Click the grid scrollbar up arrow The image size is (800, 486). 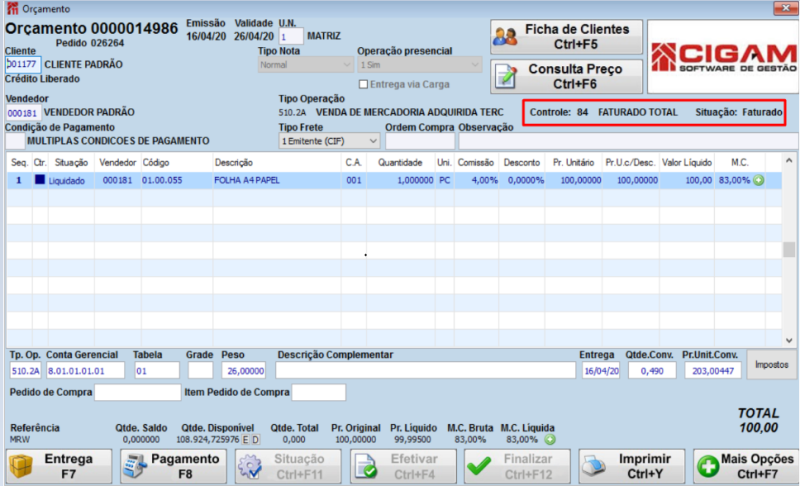tap(789, 161)
